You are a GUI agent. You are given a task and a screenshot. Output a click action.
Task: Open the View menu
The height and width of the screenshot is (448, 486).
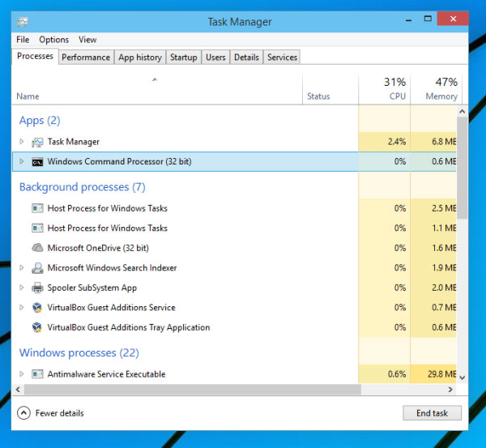point(87,40)
